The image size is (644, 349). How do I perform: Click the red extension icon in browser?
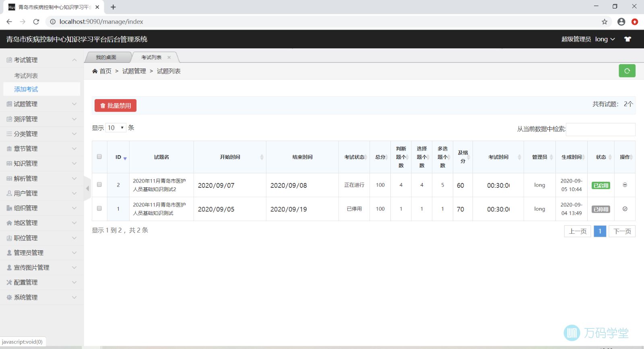coord(635,22)
